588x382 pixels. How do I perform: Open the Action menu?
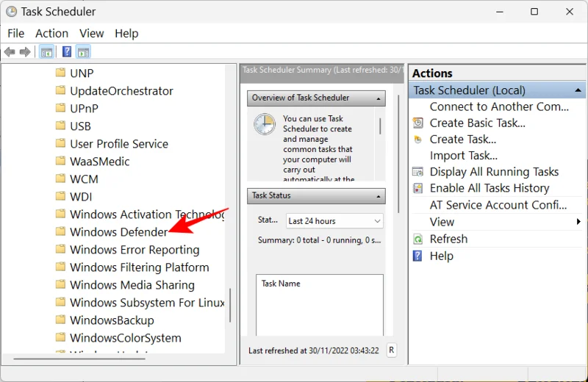(51, 33)
